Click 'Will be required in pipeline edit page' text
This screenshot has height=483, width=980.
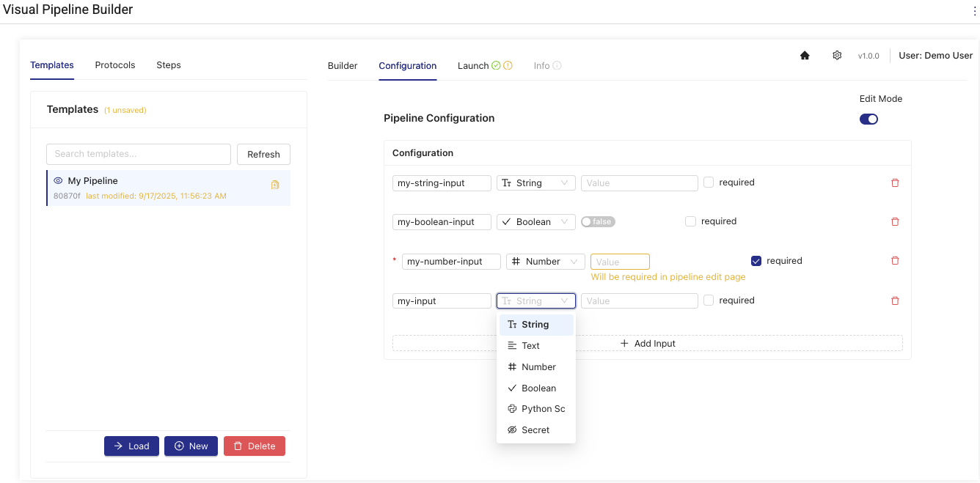pos(668,277)
